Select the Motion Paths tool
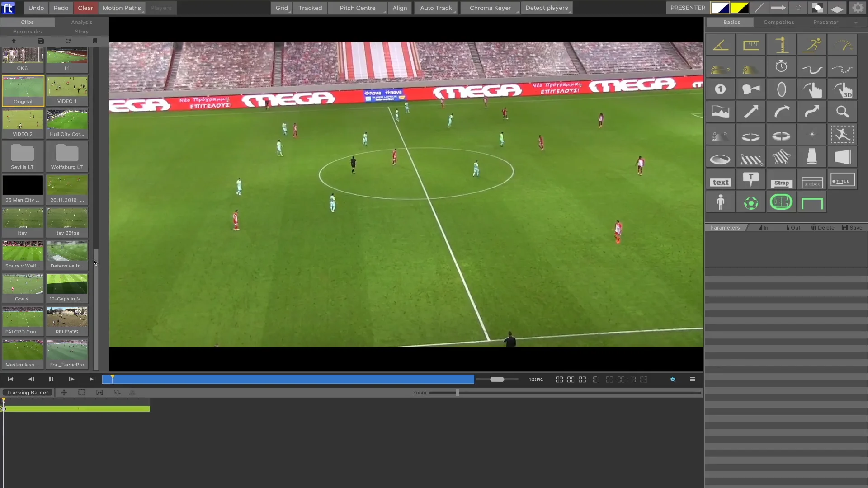868x488 pixels. tap(122, 8)
